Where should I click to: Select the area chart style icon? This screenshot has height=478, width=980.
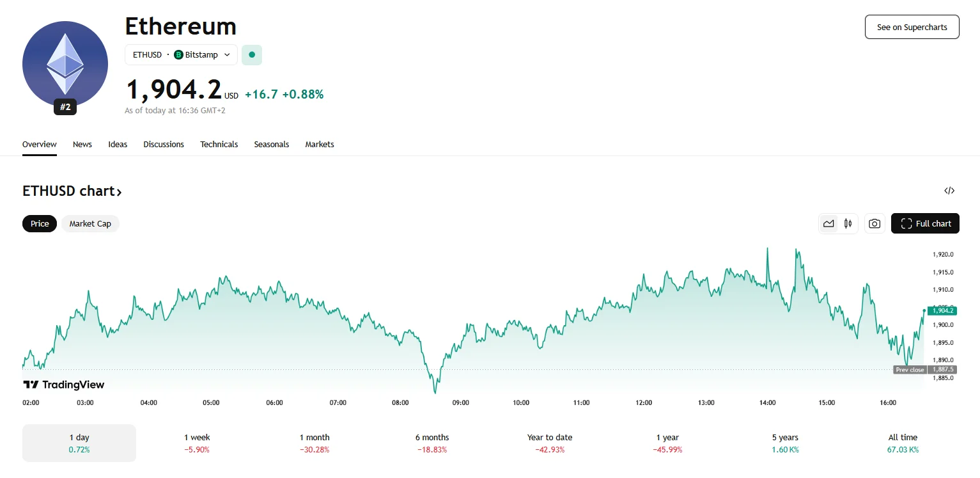pos(828,223)
